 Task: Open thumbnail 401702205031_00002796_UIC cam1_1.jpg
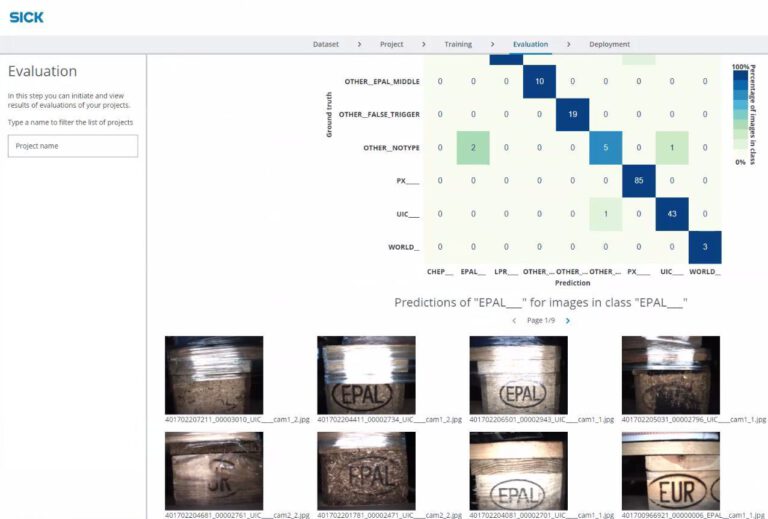670,375
